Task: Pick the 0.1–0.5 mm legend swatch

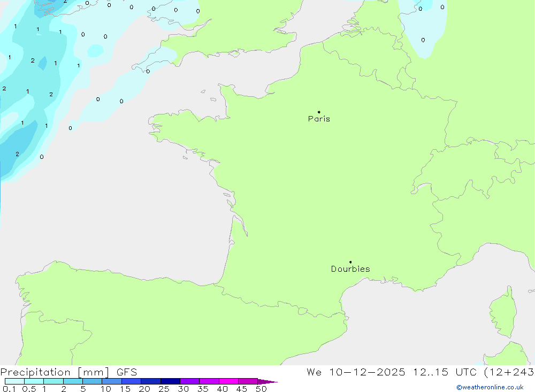Action: (x=14, y=381)
